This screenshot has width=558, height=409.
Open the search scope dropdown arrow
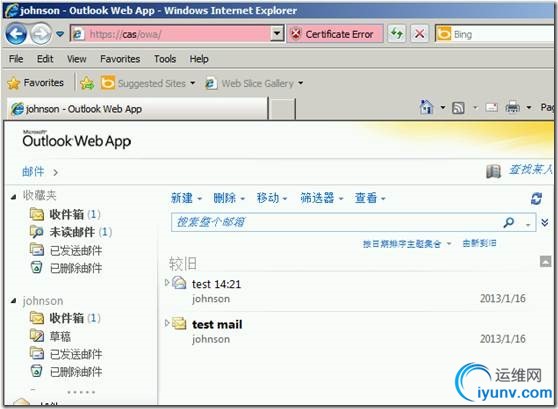click(x=528, y=224)
